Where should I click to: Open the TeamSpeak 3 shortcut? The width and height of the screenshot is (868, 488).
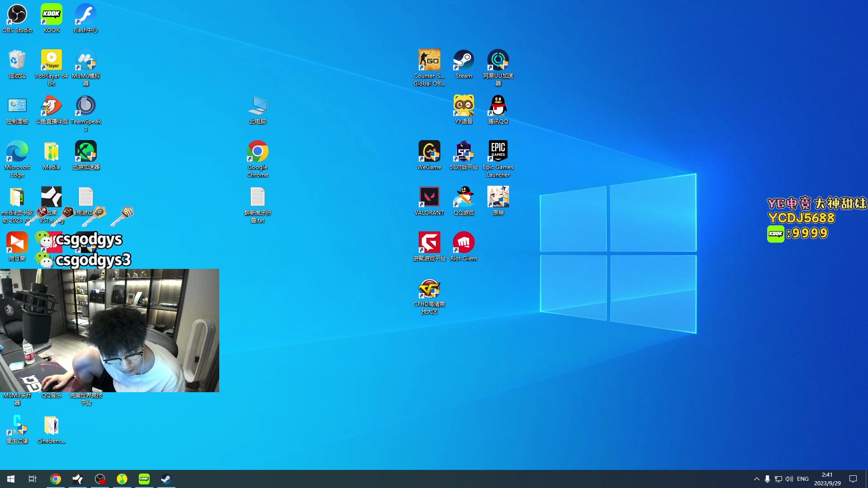[x=85, y=106]
